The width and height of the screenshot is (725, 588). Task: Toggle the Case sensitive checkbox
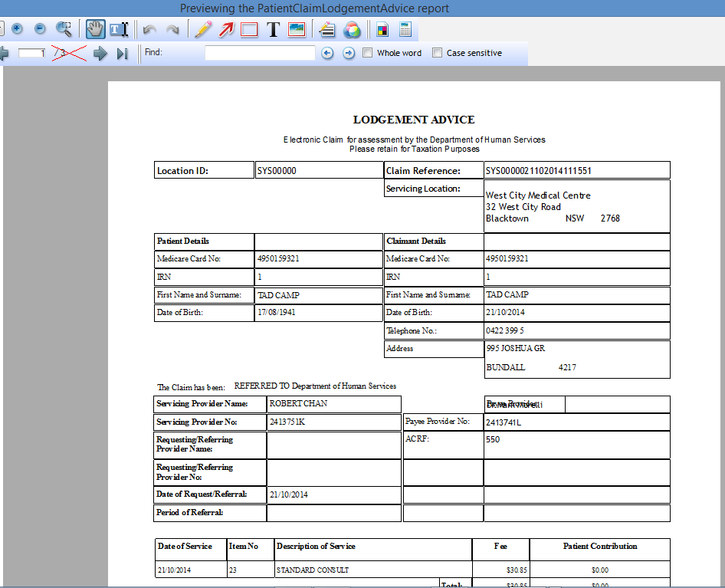437,53
